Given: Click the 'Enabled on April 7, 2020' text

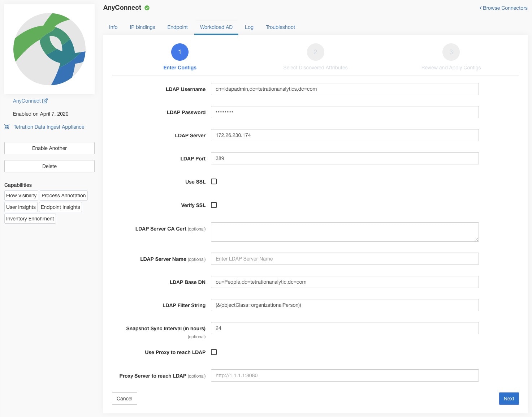Looking at the screenshot, I should tap(41, 114).
